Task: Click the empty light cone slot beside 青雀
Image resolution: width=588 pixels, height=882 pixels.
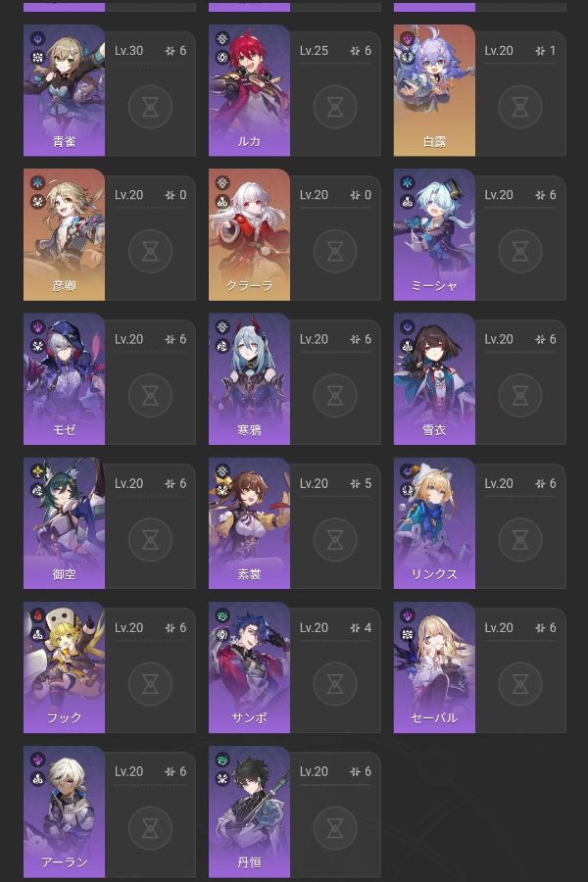Action: pyautogui.click(x=150, y=106)
